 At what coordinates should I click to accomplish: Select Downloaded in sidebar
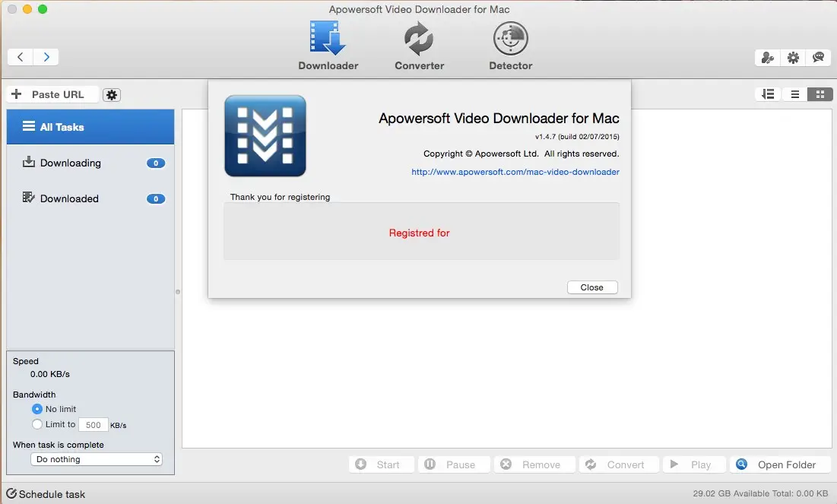click(90, 198)
